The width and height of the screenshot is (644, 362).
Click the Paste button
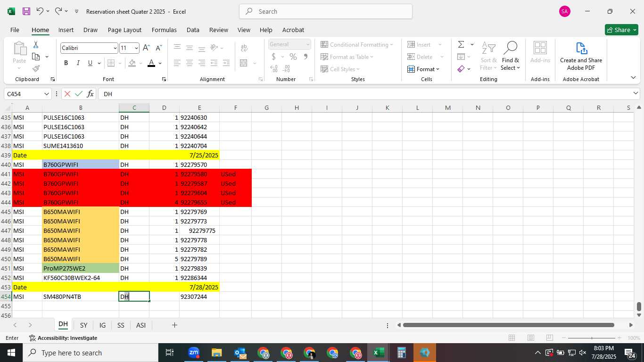19,53
